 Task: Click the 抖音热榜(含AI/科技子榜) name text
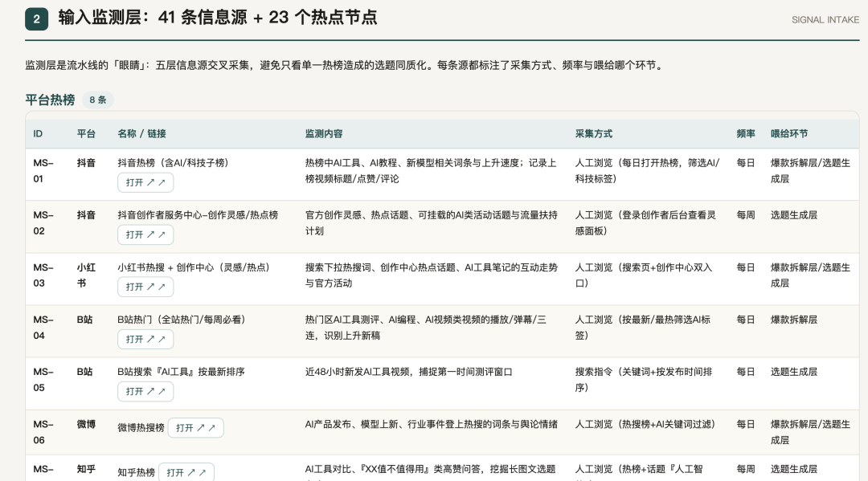click(173, 163)
